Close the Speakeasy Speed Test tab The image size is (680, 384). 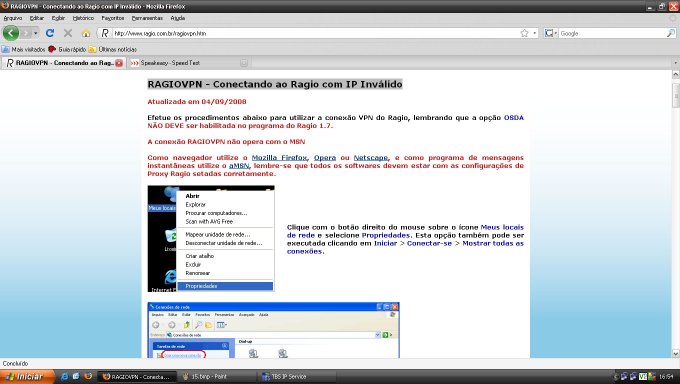(x=244, y=63)
